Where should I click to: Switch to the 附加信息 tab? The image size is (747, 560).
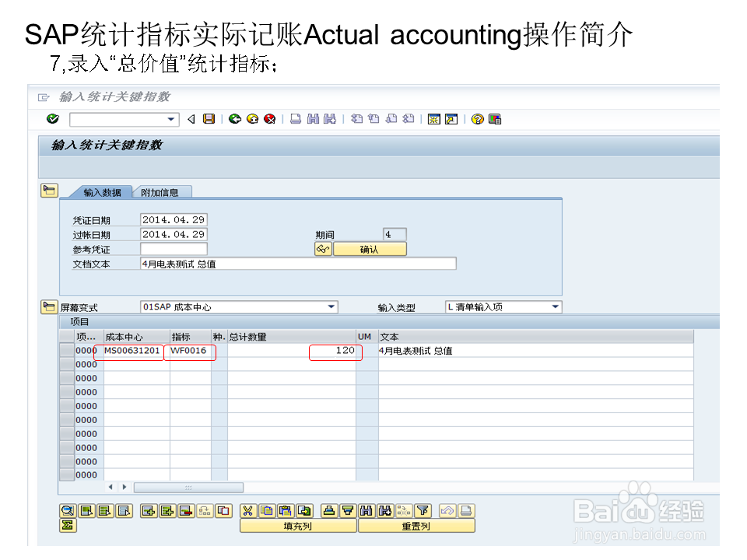click(160, 192)
